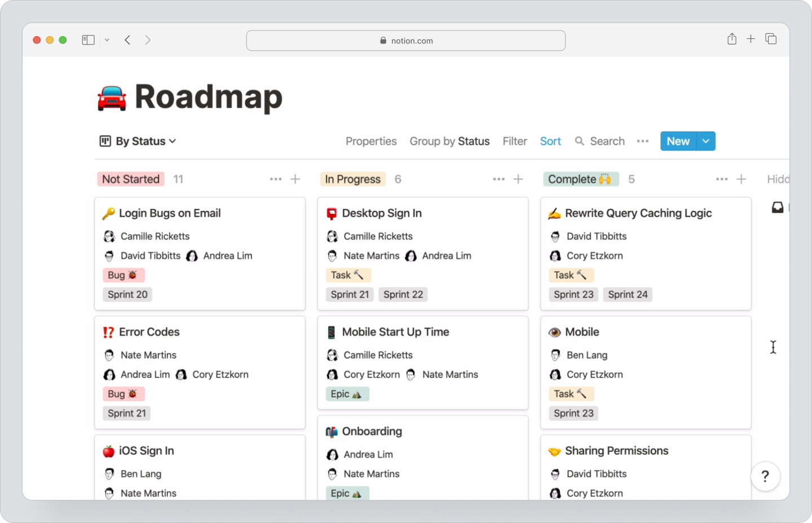812x523 pixels.
Task: Click the "Sort" link in the toolbar
Action: pyautogui.click(x=550, y=141)
